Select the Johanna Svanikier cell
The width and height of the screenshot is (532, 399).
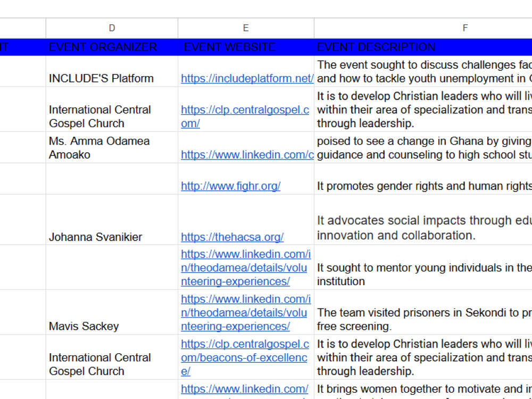pos(112,220)
